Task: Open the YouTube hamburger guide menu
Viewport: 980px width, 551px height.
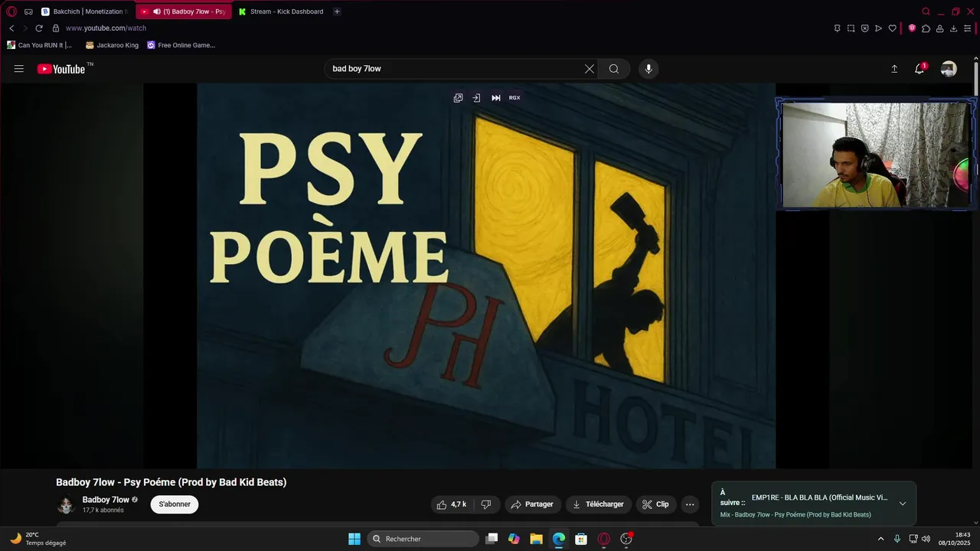Action: click(x=18, y=69)
